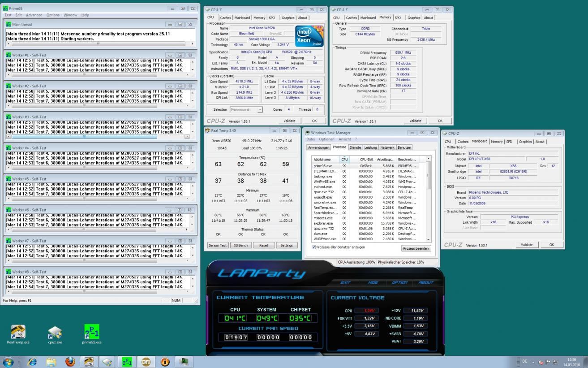Open Datei menu in Task-Manager
Viewport: 588px width, 368px height.
tap(311, 139)
